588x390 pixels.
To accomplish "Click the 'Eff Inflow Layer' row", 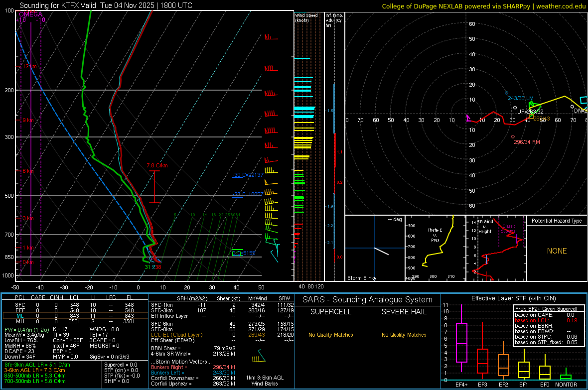I will pos(222,316).
